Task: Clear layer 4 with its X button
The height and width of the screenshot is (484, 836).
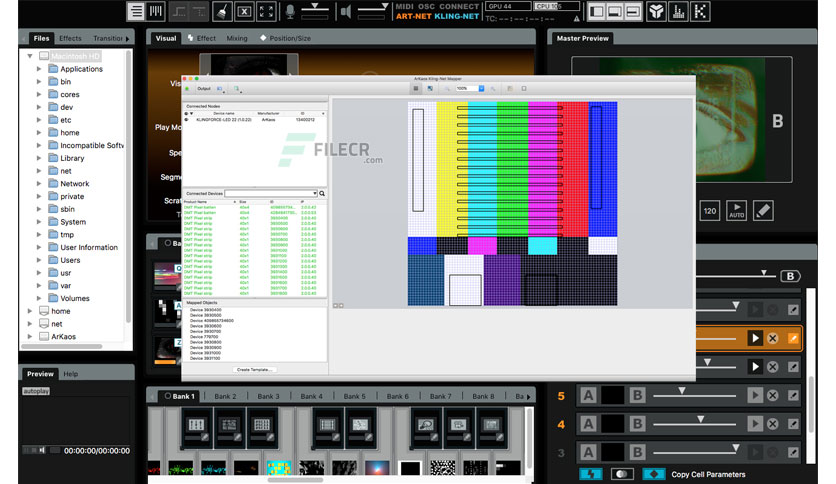Action: point(773,424)
